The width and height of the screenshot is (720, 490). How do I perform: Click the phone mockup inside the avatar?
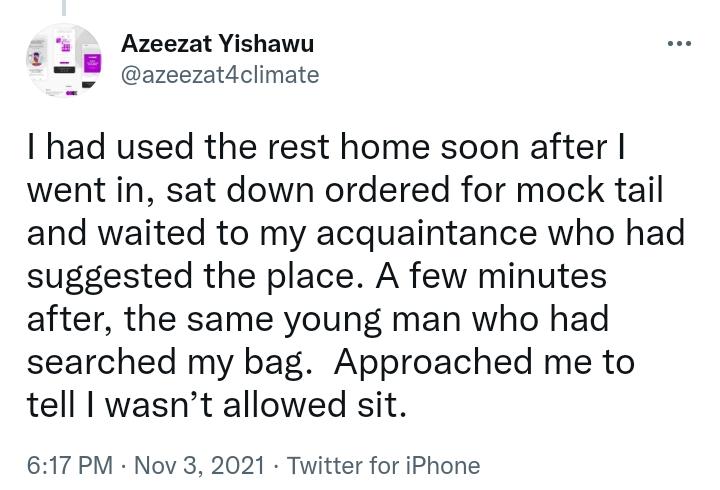[64, 51]
